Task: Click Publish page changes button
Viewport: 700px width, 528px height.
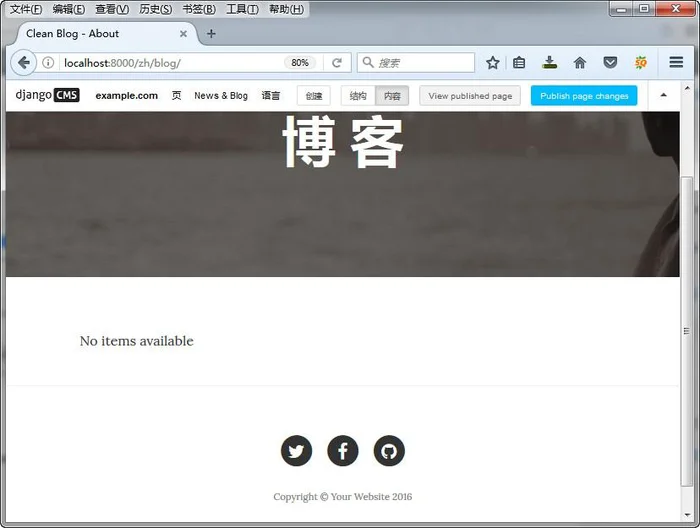Action: tap(584, 96)
